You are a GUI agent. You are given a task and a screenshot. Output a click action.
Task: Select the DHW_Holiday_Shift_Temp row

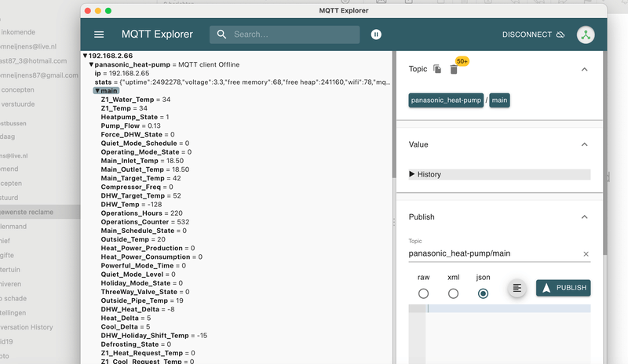(x=154, y=336)
